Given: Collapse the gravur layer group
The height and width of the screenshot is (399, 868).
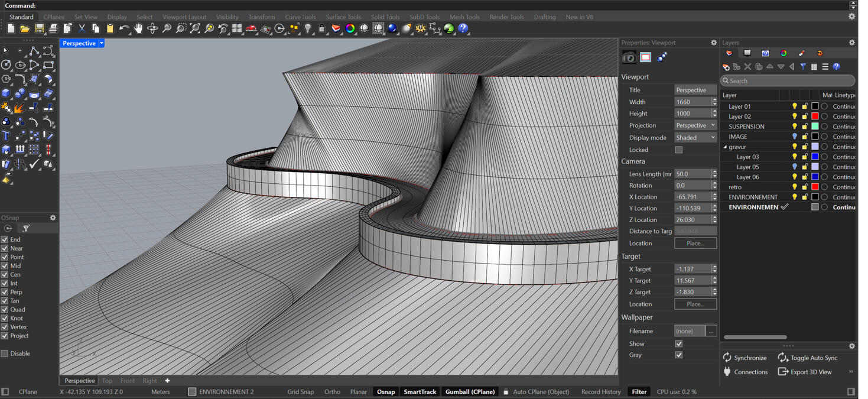Looking at the screenshot, I should 724,147.
